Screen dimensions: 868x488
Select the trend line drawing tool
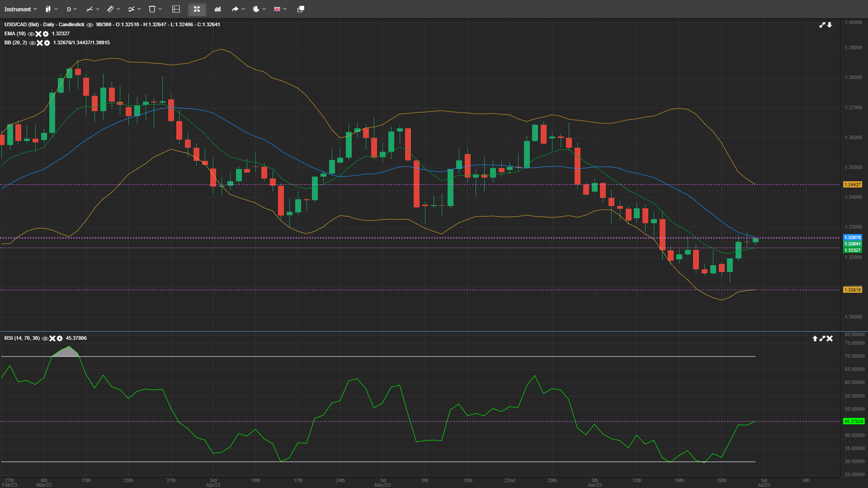pos(90,9)
